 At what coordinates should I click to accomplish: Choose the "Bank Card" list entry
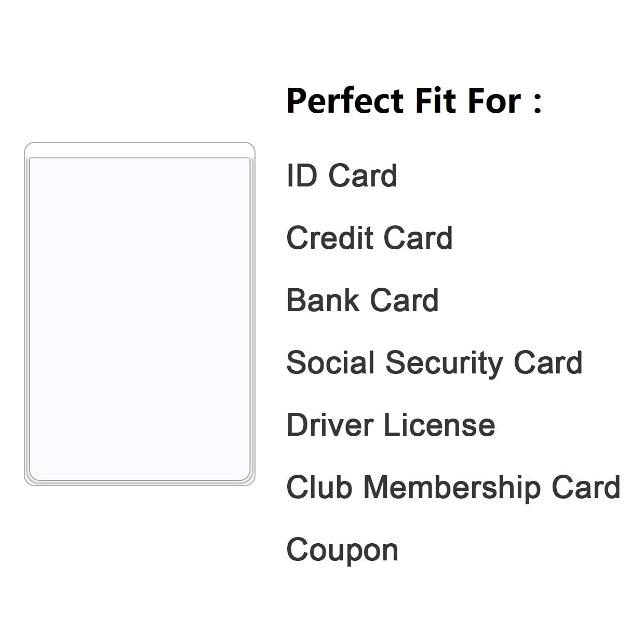(x=363, y=300)
